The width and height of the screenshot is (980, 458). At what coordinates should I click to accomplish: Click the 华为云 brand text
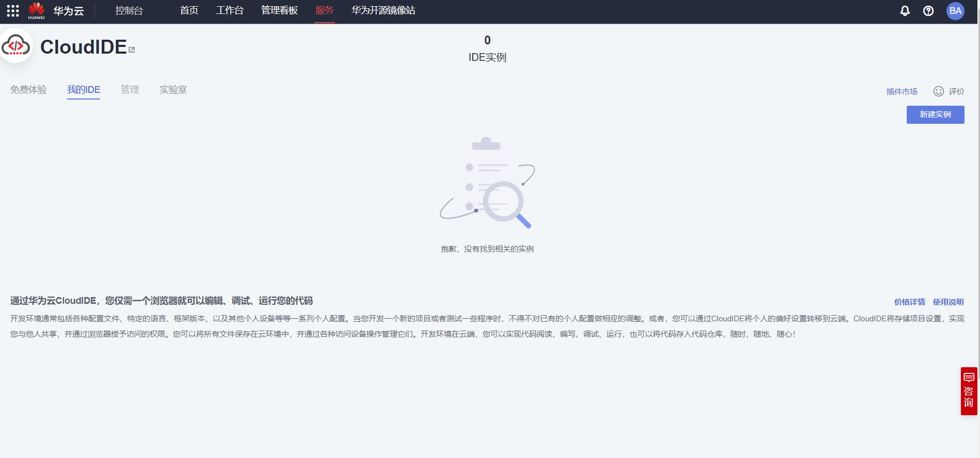click(69, 11)
